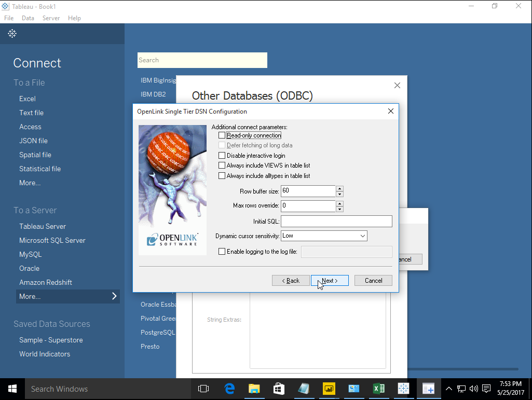Connect to Oracle

(29, 268)
